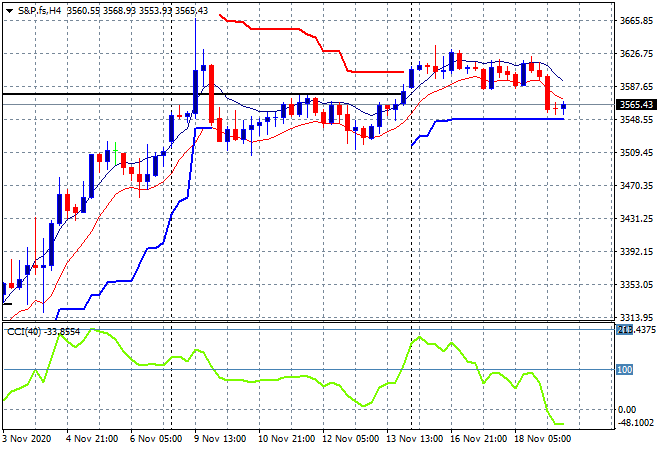
Task: Click the CCI(40) -33.8554 indicator label
Action: tap(43, 332)
